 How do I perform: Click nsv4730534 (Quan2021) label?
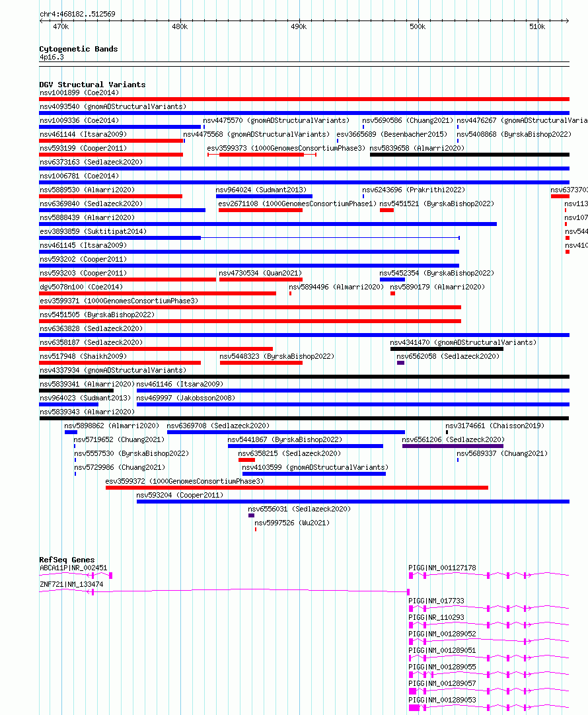pos(260,273)
